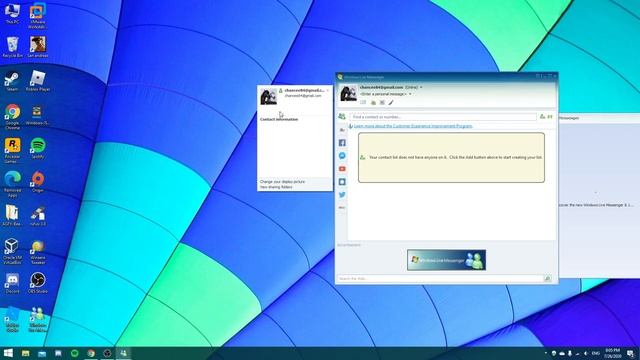
Task: Click the taskbar clock
Action: (x=612, y=353)
